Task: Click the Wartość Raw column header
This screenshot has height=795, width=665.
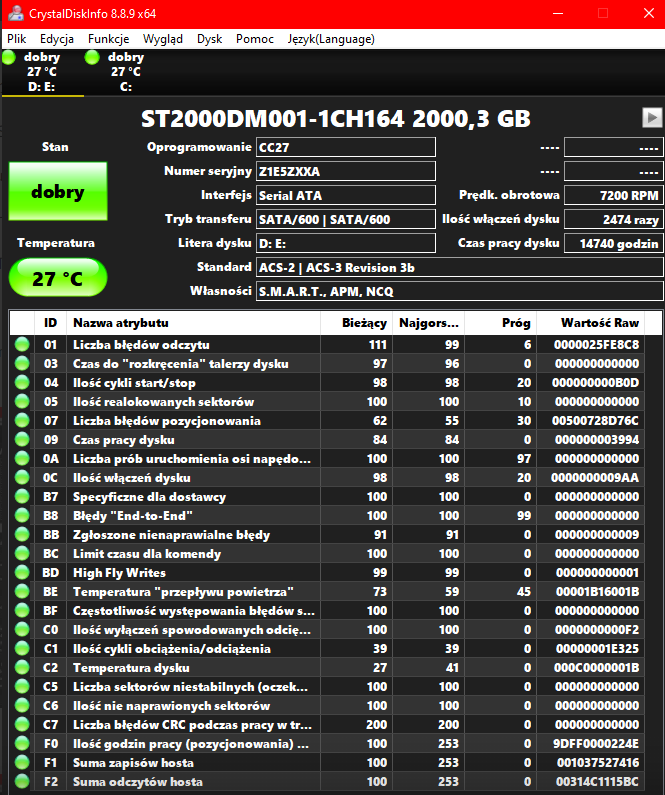Action: tap(590, 323)
